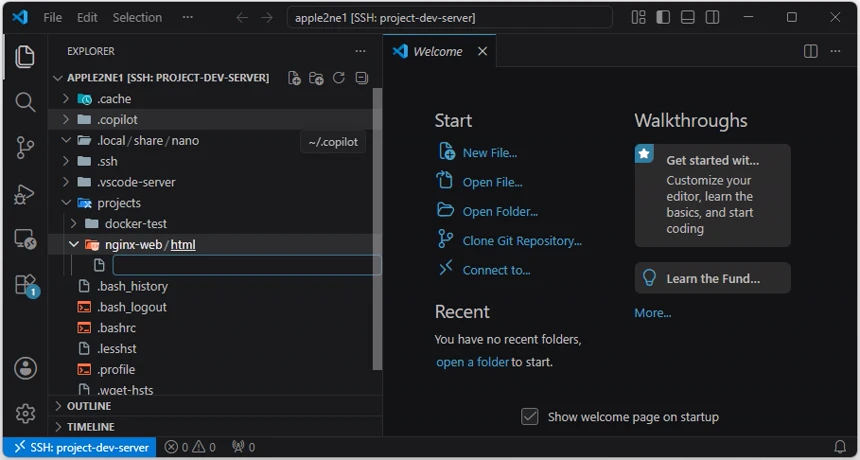Expand the docker-test folder

point(73,224)
